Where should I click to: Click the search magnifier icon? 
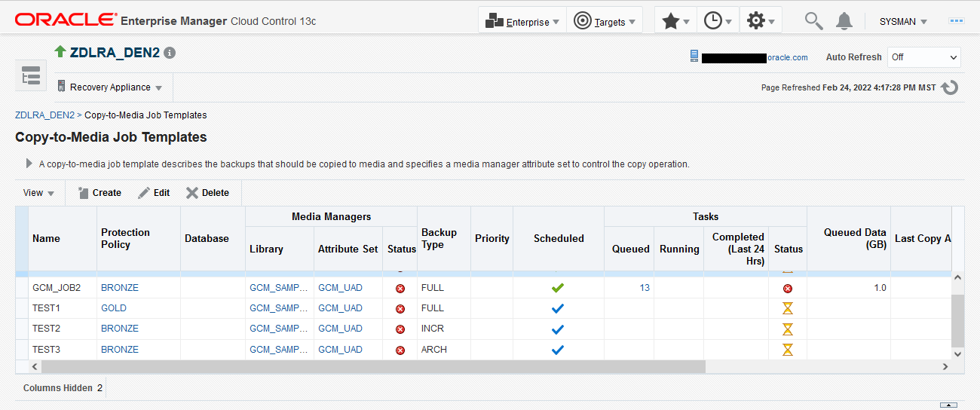813,21
